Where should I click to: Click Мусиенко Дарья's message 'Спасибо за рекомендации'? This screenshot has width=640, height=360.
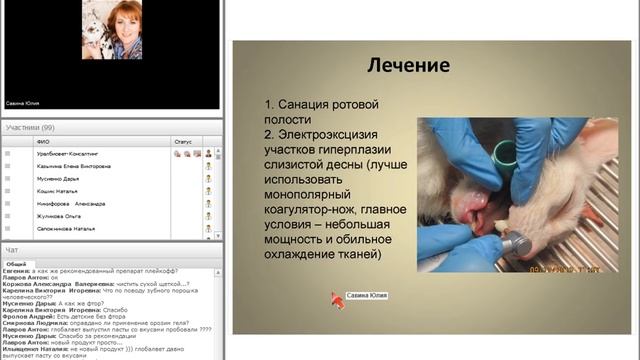[69, 336]
